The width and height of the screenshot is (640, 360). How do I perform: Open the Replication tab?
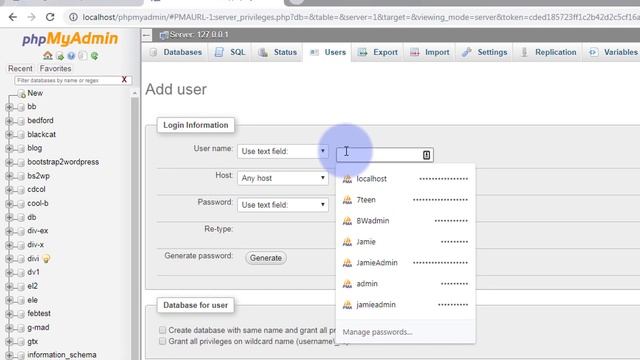tap(549, 52)
